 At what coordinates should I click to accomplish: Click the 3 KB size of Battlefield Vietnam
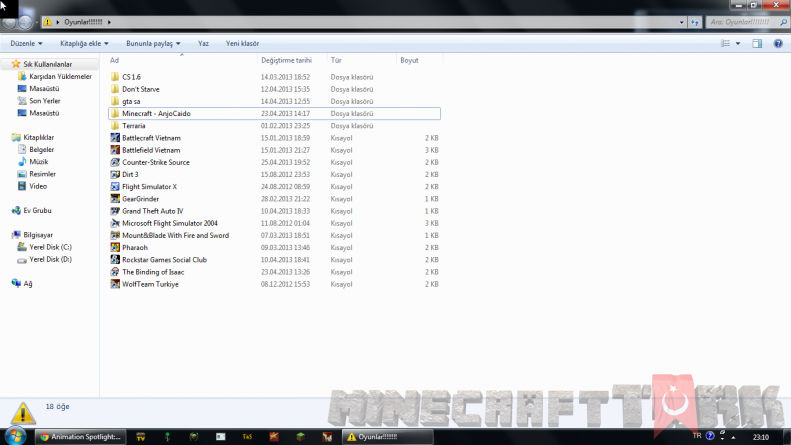click(431, 150)
